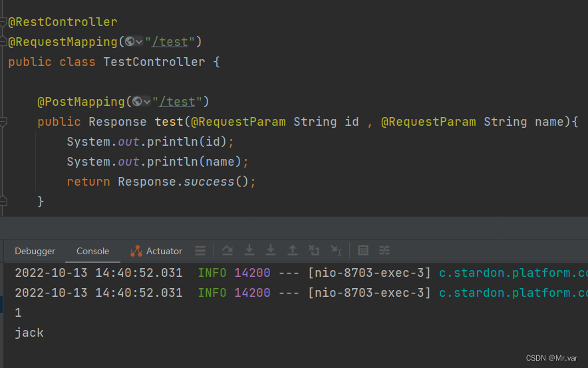Click the 'String id' parameter
The width and height of the screenshot is (588, 368).
click(x=326, y=122)
